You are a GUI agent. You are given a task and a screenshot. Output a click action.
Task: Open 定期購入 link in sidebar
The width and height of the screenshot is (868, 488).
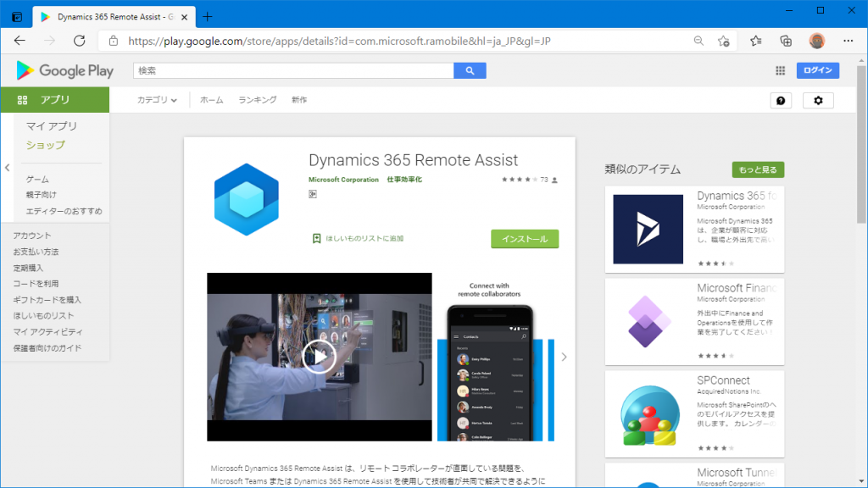pos(28,268)
